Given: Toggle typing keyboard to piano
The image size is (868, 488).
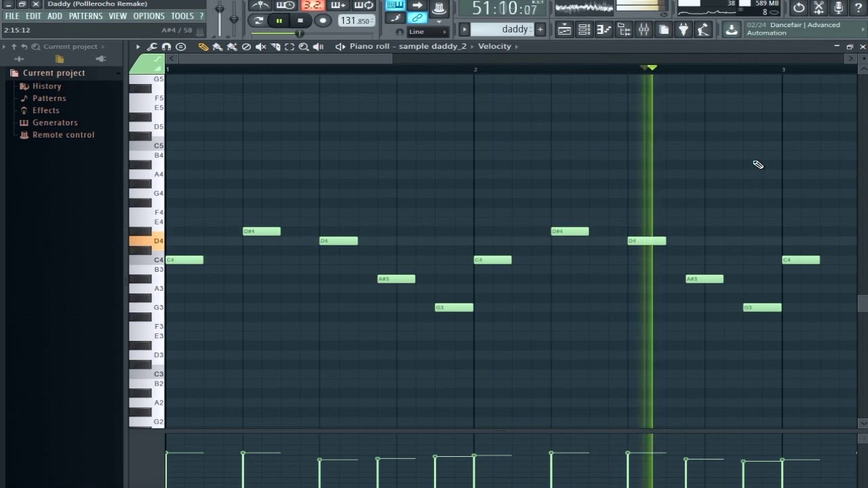Looking at the screenshot, I should (395, 5).
